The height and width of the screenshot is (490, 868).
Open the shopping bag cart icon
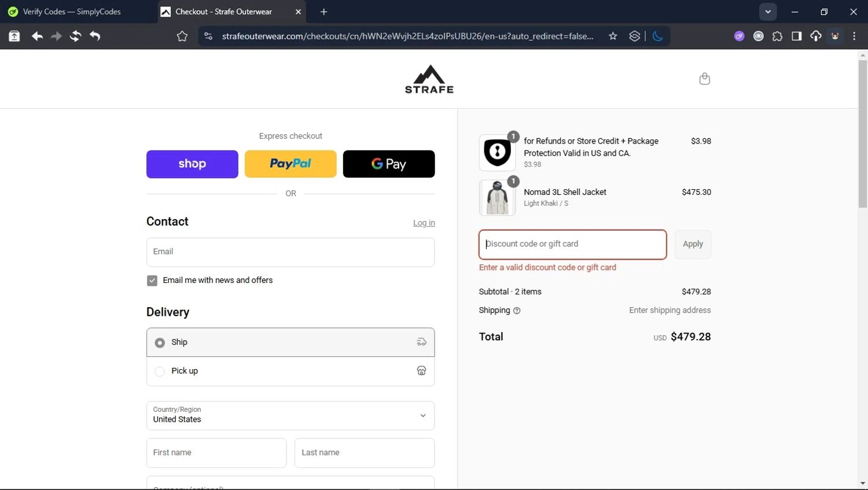tap(704, 79)
